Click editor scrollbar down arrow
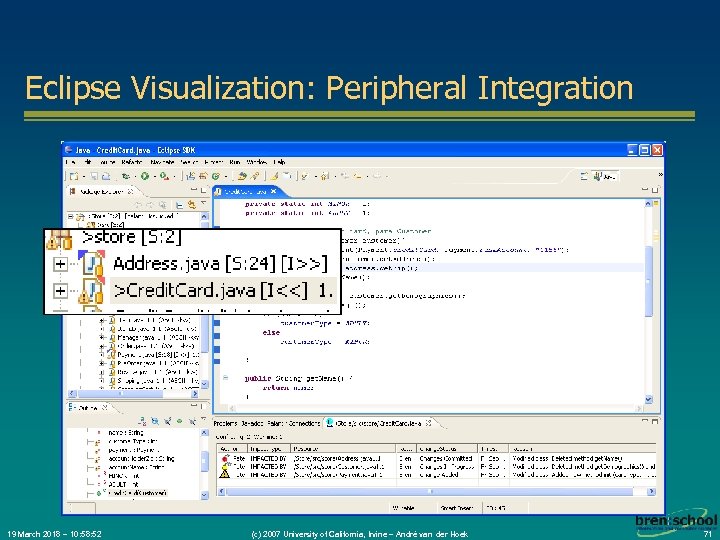This screenshot has width=720, height=540. pyautogui.click(x=649, y=399)
